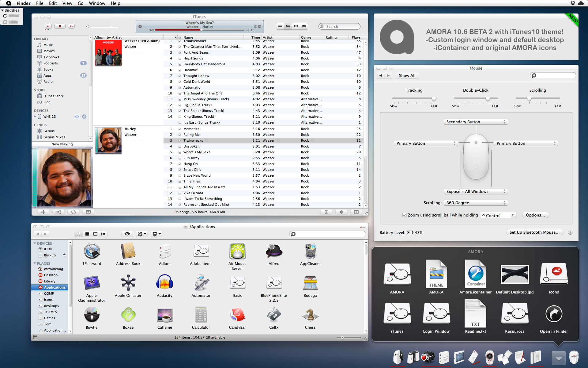Toggle checkbox for Cold Dark World
Viewport: 588px width, 368px height.
[x=180, y=82]
